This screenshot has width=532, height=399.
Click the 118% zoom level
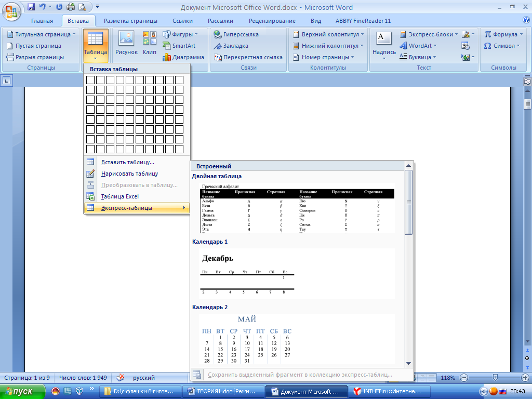tap(448, 378)
